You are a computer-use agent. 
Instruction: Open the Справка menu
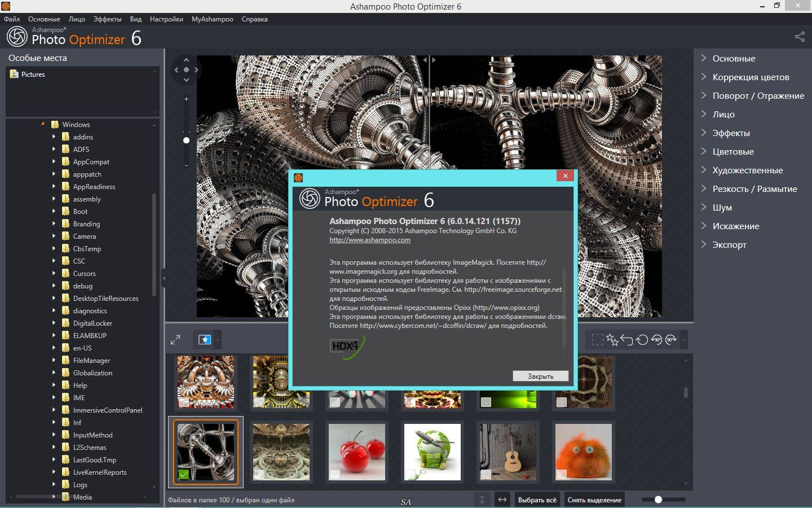254,19
